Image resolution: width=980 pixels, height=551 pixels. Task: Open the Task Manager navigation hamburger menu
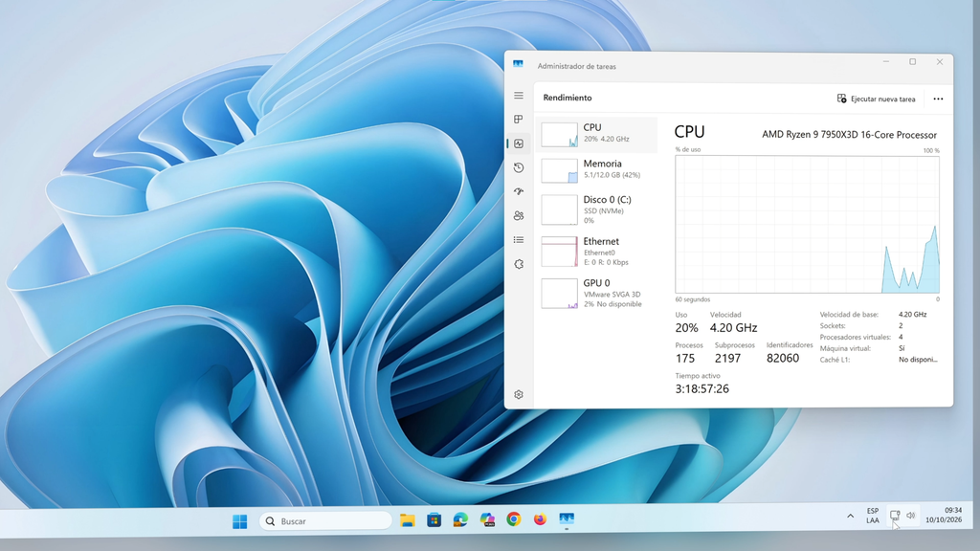[x=519, y=96]
